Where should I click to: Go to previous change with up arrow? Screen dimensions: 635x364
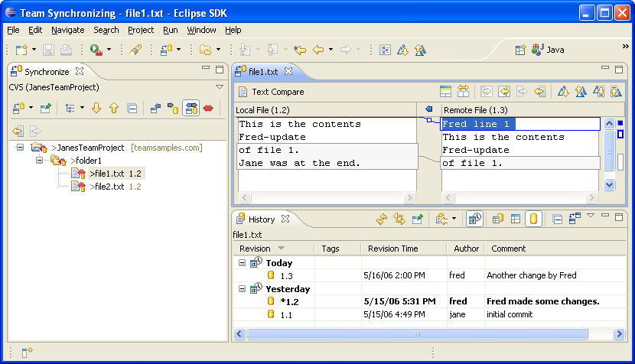(114, 108)
